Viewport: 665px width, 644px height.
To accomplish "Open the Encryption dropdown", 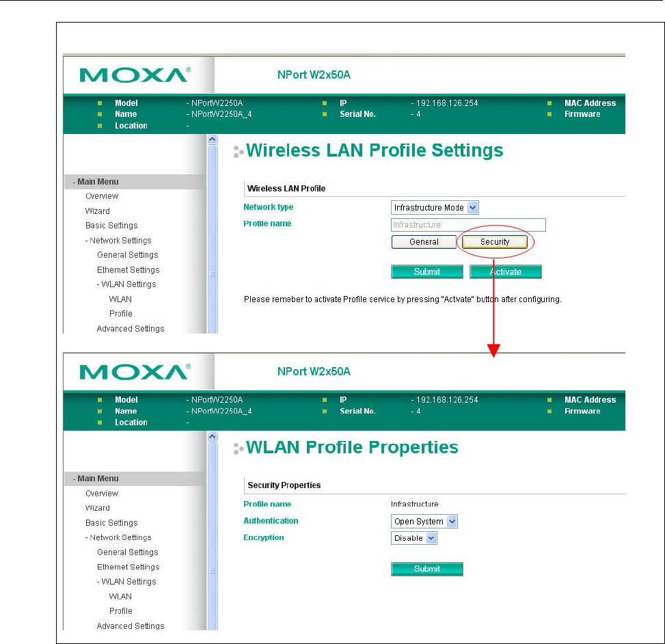I will pos(414,538).
